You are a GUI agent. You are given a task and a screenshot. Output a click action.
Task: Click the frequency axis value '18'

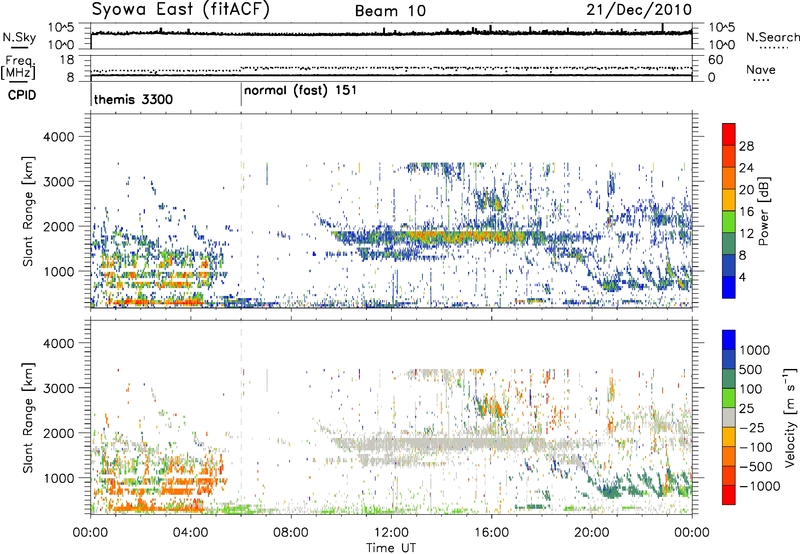pyautogui.click(x=66, y=60)
